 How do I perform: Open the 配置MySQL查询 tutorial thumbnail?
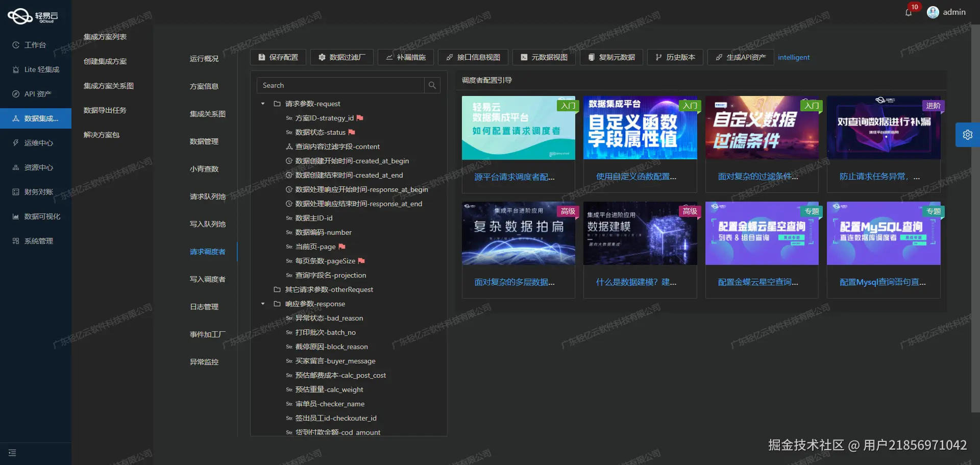884,233
